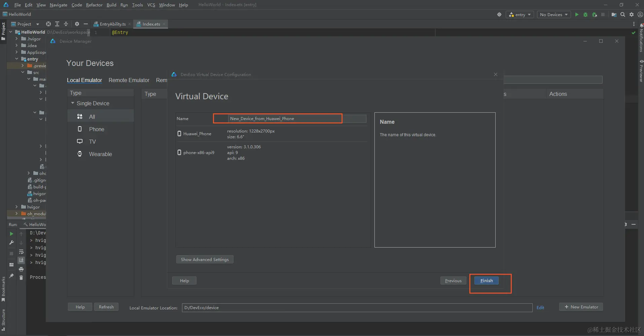Click Refresh in Device Manager
Screen dimensions: 644x336
coord(106,307)
